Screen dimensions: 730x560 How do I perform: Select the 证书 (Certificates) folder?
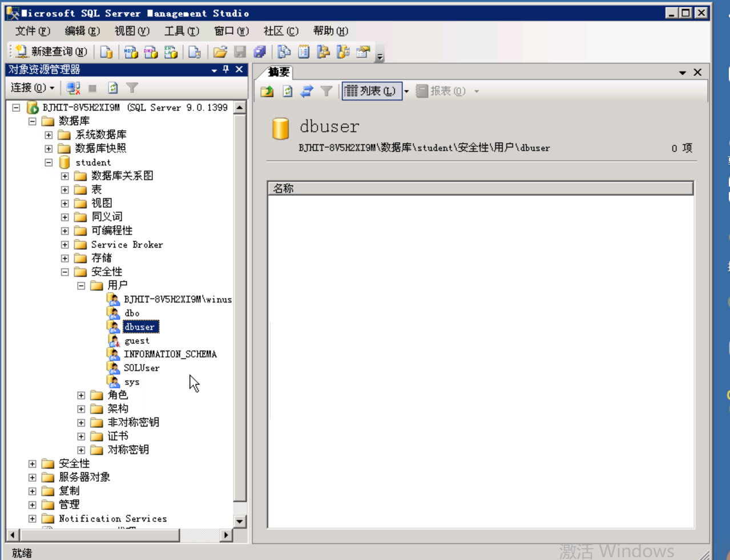point(118,436)
